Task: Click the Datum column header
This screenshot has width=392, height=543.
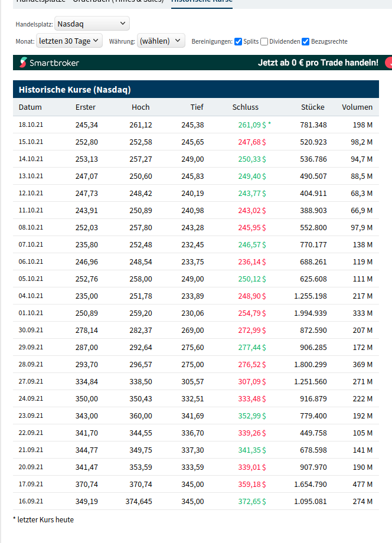Action: tap(30, 107)
